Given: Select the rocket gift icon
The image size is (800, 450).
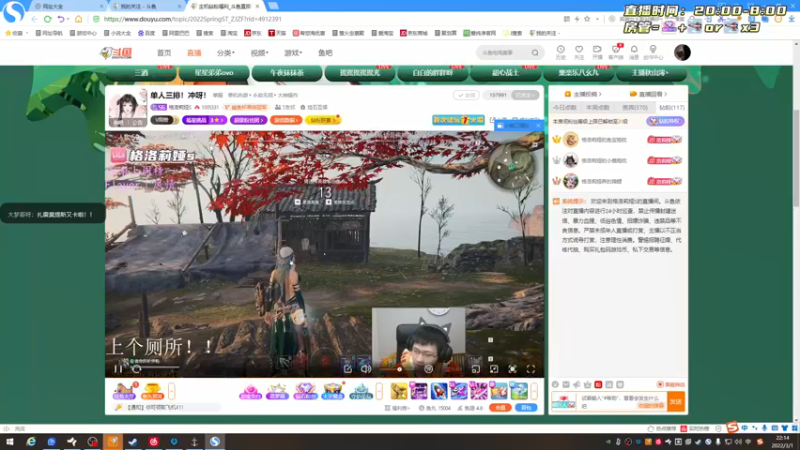Looking at the screenshot, I should pos(439,391).
